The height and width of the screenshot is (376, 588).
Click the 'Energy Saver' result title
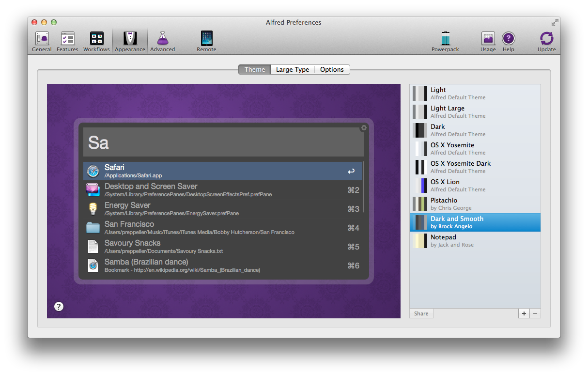click(x=128, y=205)
